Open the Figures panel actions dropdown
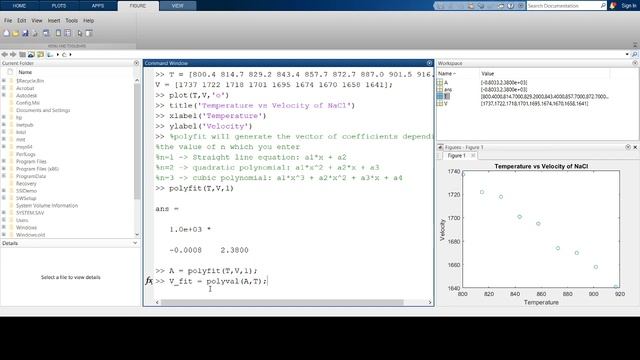This screenshot has height=360, width=640. [x=628, y=147]
